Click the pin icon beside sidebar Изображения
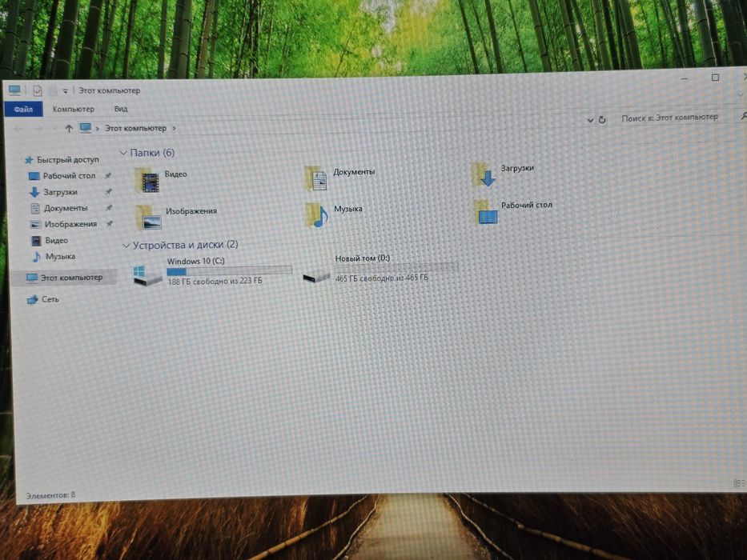The image size is (747, 560). 110,224
